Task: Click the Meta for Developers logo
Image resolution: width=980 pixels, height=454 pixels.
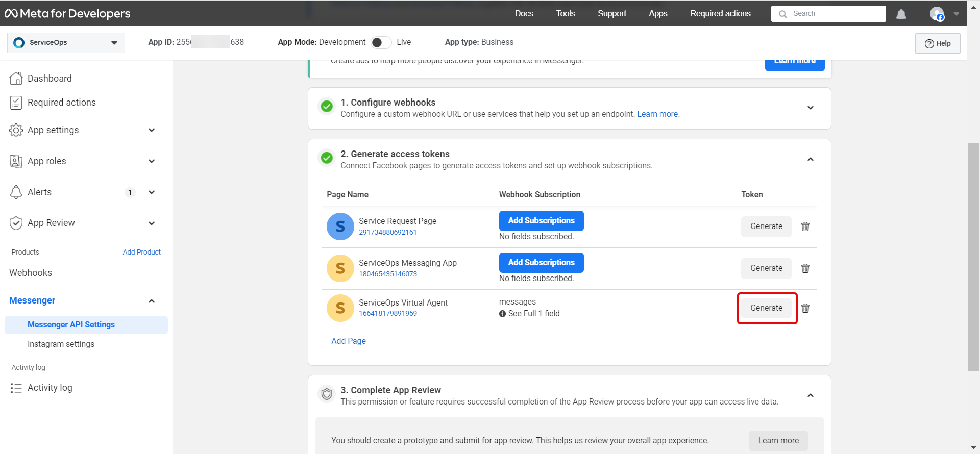Action: pos(68,14)
